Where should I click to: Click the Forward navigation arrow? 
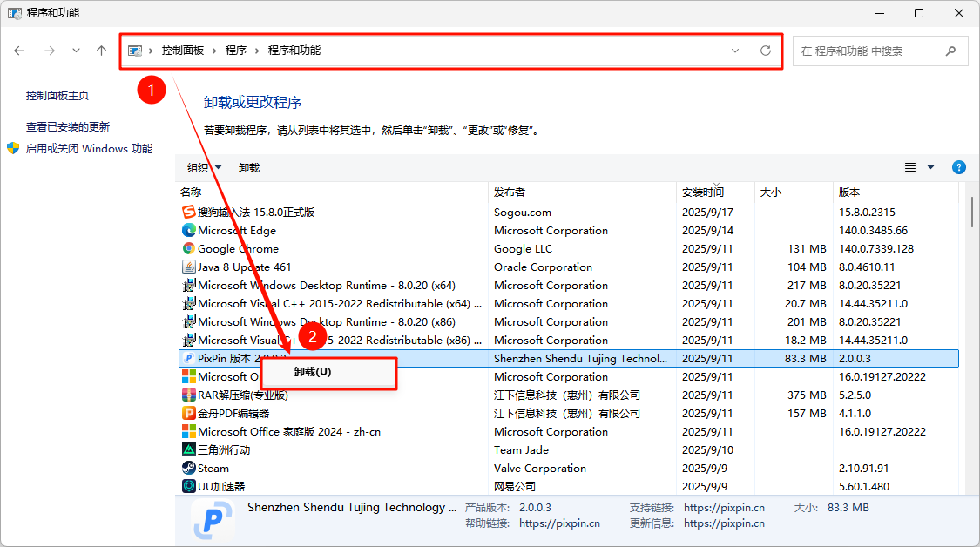[50, 51]
